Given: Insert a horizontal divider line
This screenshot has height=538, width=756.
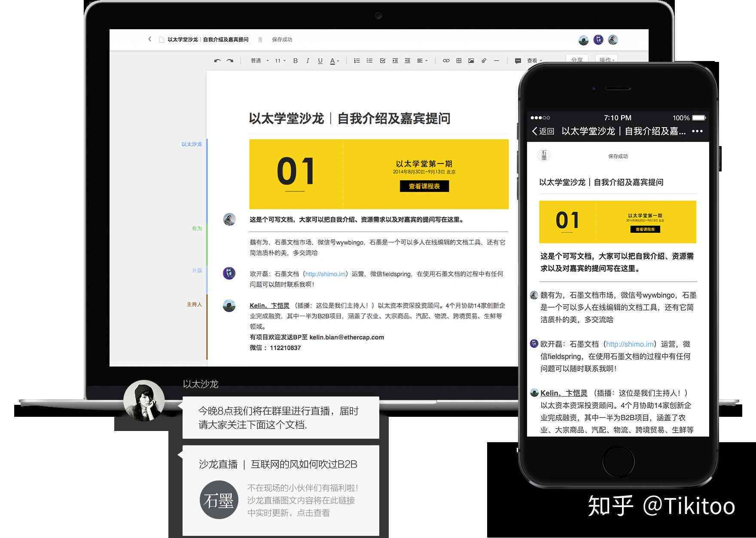Looking at the screenshot, I should pyautogui.click(x=497, y=61).
